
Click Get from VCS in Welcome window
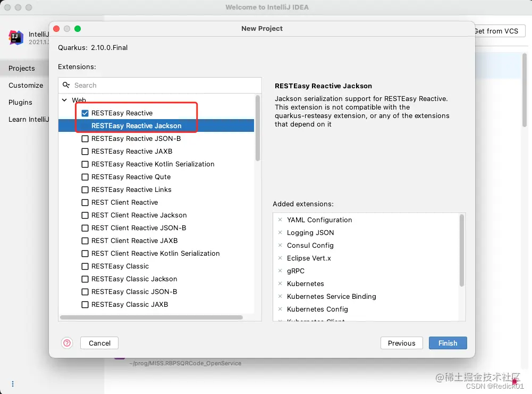500,31
